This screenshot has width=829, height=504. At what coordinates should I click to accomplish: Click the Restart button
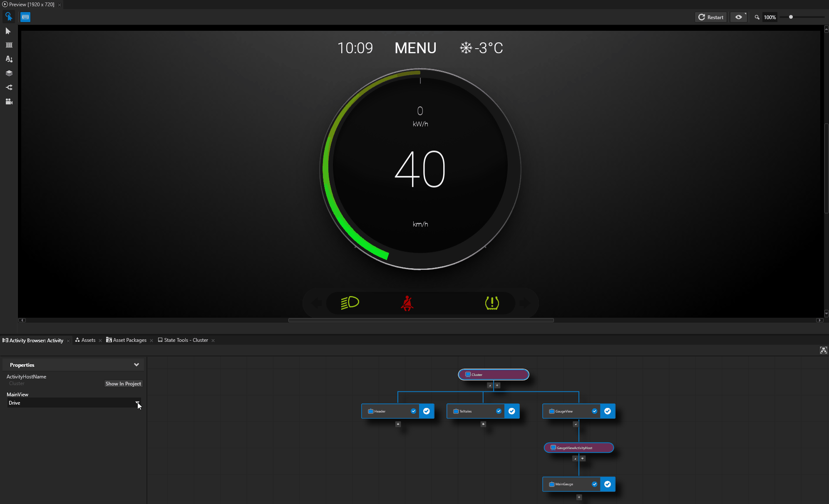711,17
